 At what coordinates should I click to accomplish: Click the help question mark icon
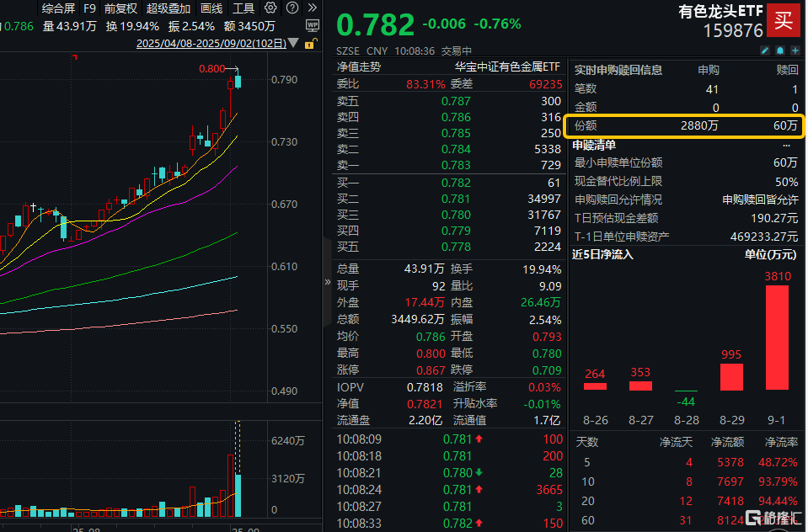292,8
